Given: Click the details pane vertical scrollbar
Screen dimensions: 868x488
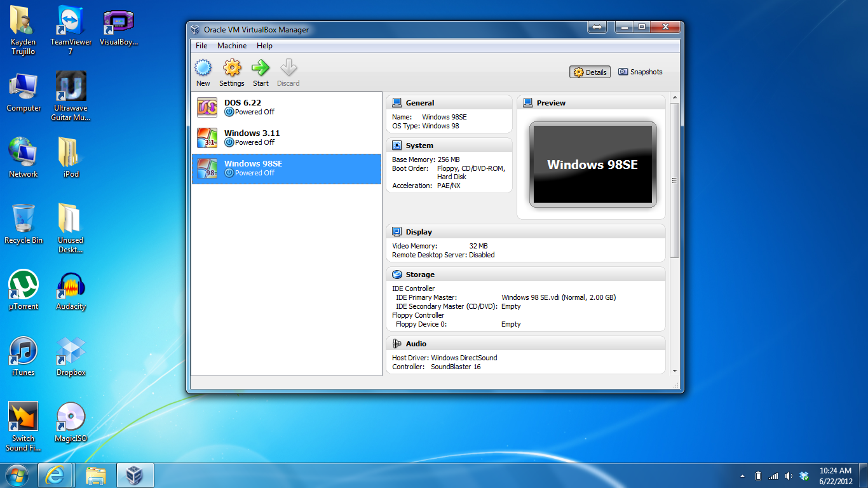Looking at the screenshot, I should pyautogui.click(x=675, y=180).
